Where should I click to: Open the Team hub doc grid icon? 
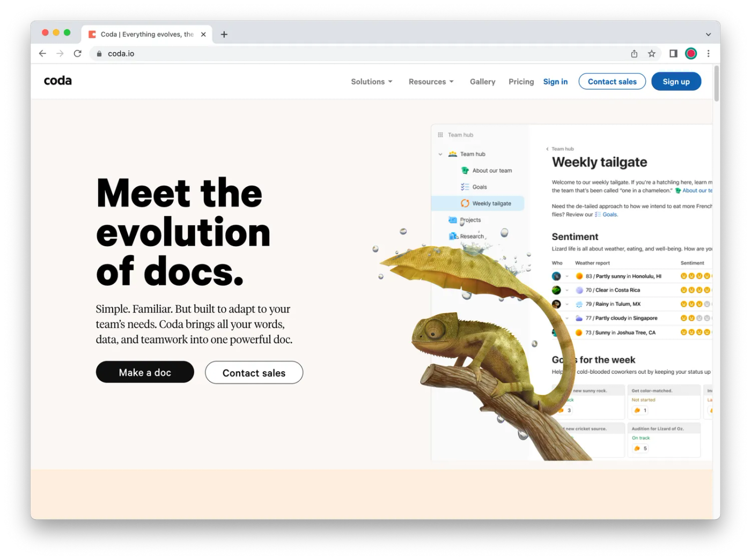(440, 135)
